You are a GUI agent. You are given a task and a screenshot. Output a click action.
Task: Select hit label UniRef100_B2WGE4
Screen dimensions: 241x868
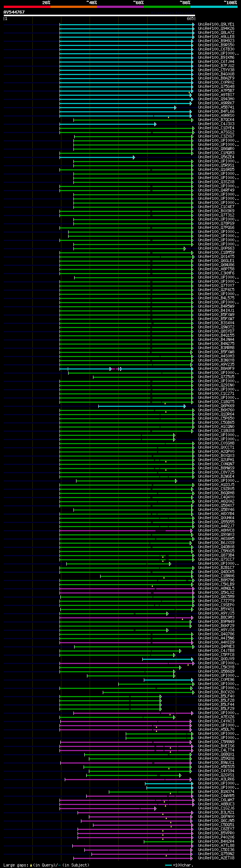(x=216, y=477)
